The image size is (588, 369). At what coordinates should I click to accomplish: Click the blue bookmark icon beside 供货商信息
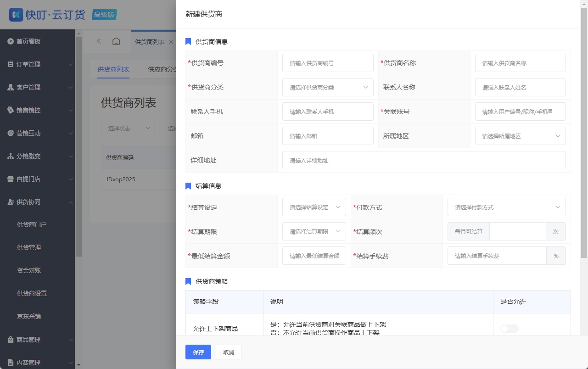coord(188,42)
